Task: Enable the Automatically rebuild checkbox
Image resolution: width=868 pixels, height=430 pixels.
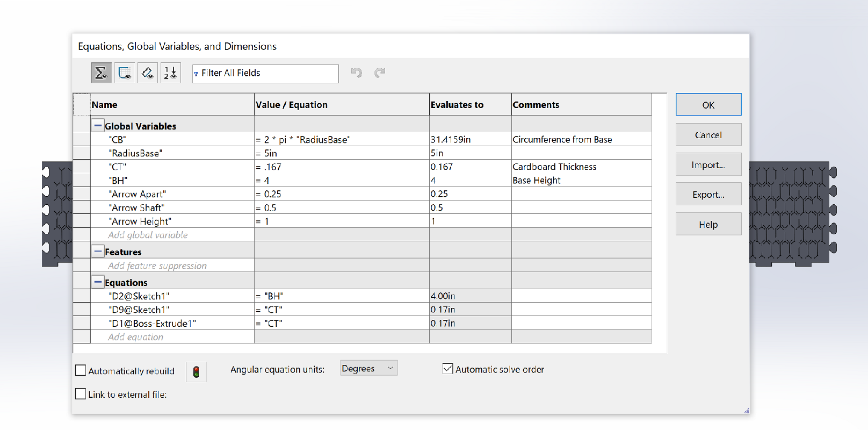Action: pyautogui.click(x=81, y=370)
